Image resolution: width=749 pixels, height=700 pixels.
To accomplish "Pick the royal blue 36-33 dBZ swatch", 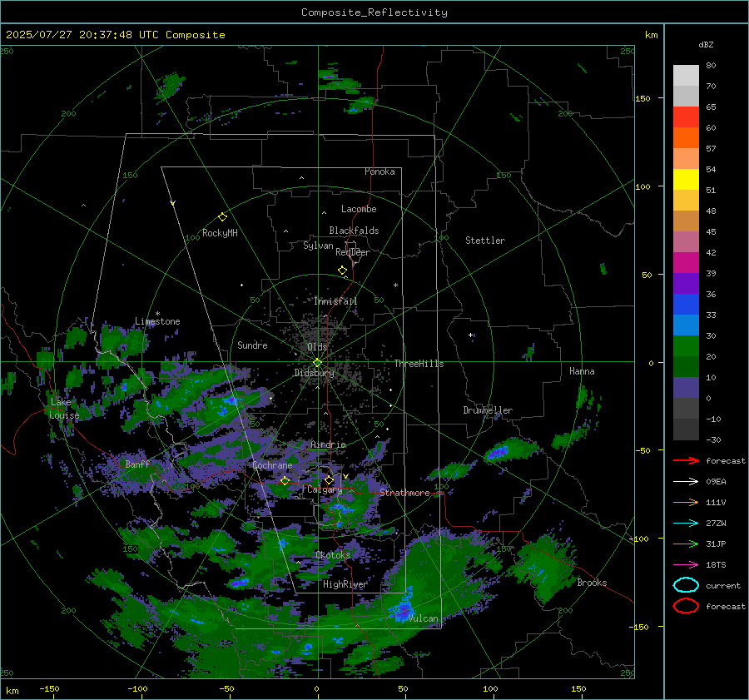I will click(x=686, y=305).
